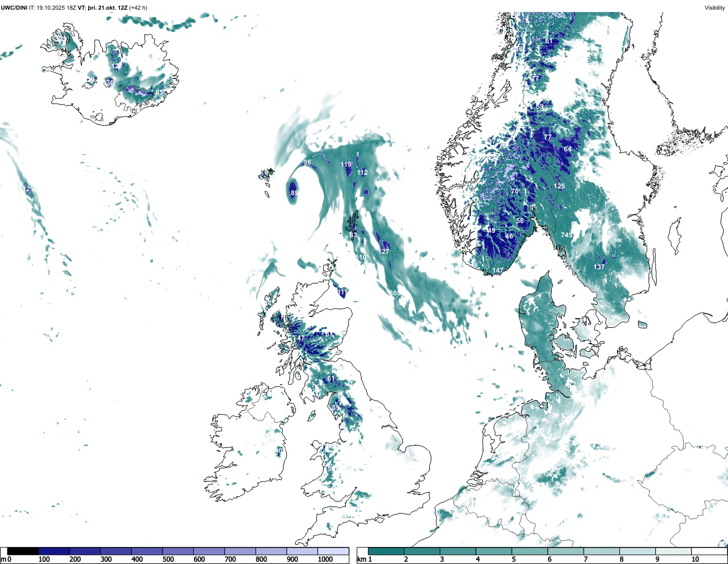Image resolution: width=728 pixels, height=564 pixels.
Task: Click the 5–6 km teal legend swatch
Action: [x=530, y=551]
